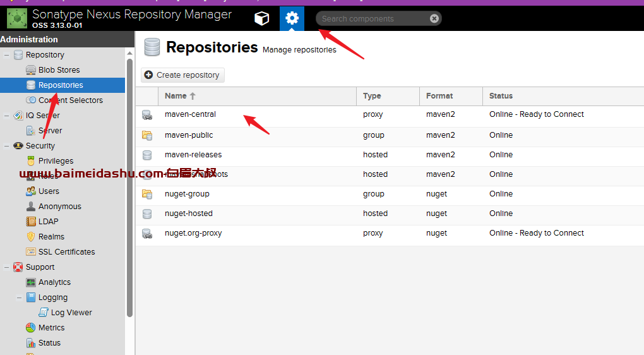Image resolution: width=644 pixels, height=355 pixels.
Task: Click the nuget-group folder icon
Action: point(147,194)
